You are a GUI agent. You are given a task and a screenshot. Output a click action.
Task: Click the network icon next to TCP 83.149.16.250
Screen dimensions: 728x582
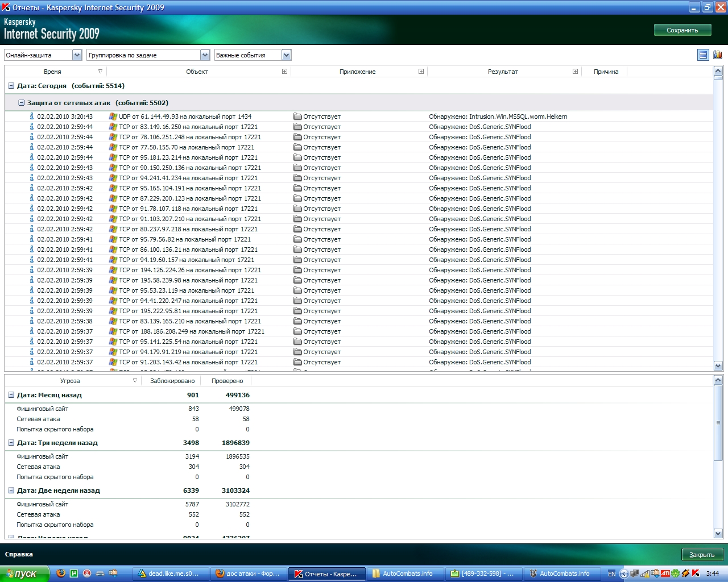113,127
